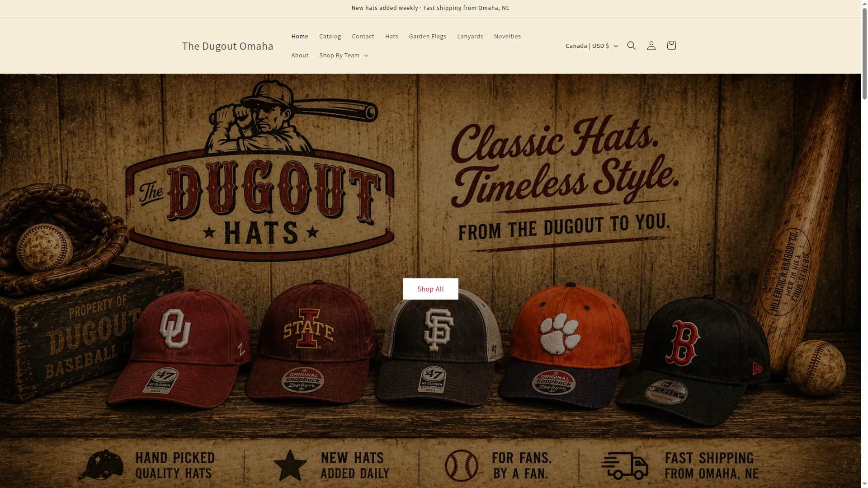Open the shopping cart icon

click(x=671, y=46)
